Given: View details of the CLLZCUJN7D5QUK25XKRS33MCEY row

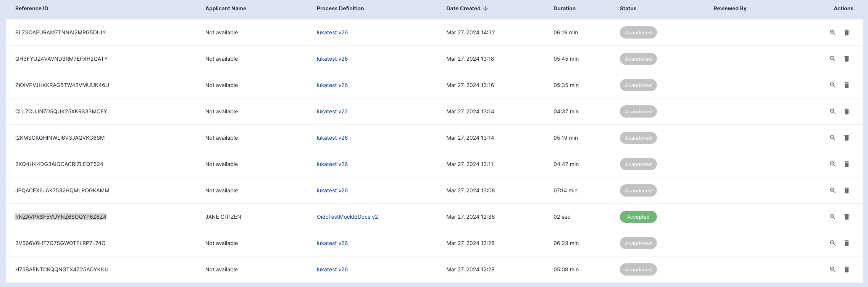Looking at the screenshot, I should pos(833,111).
